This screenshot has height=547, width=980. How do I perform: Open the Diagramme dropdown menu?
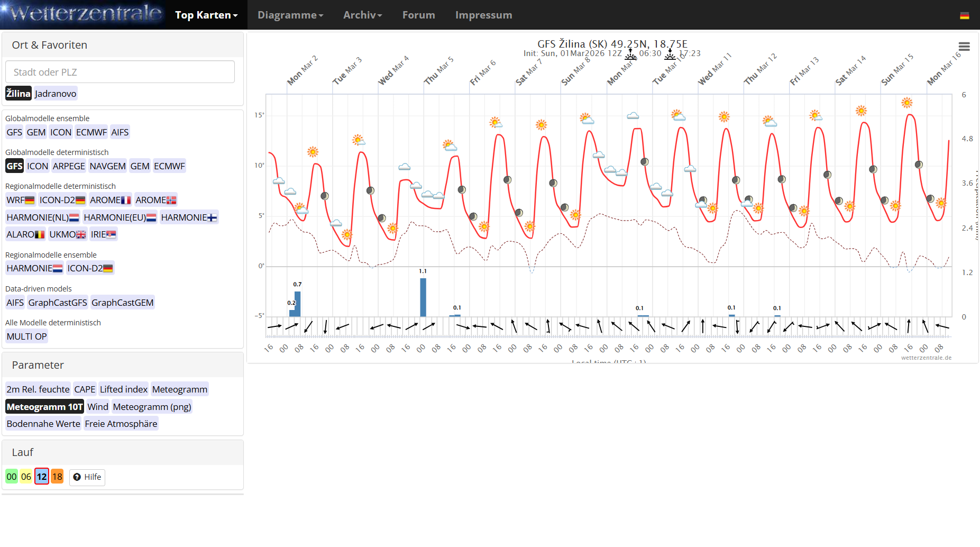click(x=290, y=15)
